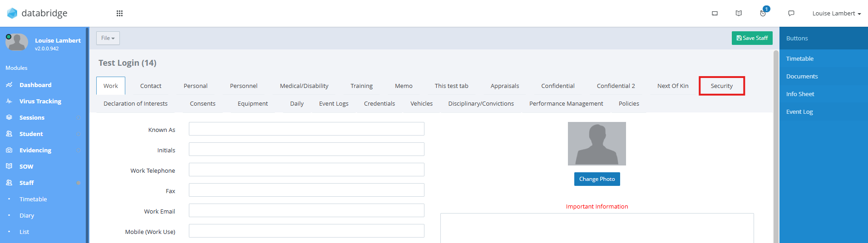The width and height of the screenshot is (868, 243).
Task: Expand the Sessions module
Action: (79, 118)
